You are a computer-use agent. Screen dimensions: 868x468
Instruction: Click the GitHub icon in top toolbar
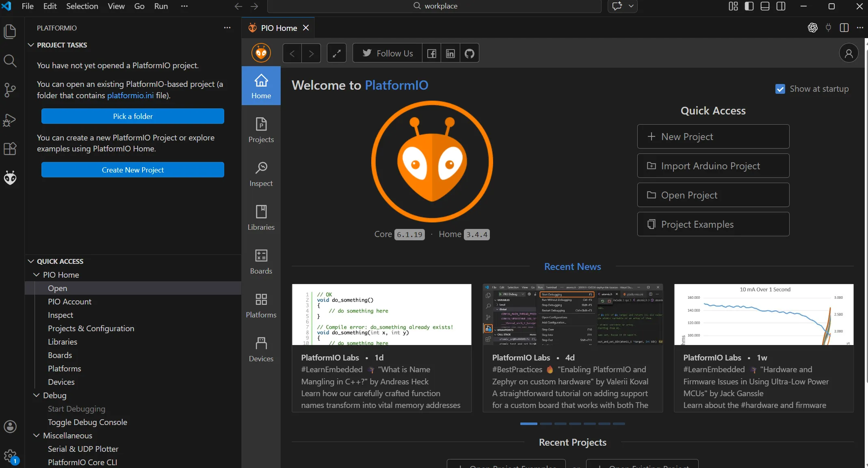[x=469, y=53]
